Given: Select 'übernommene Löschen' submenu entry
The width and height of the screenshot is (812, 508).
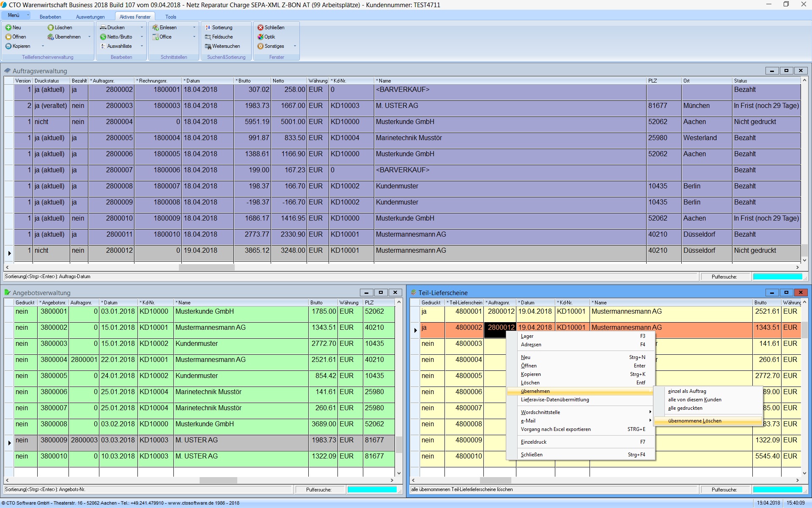Looking at the screenshot, I should click(694, 421).
